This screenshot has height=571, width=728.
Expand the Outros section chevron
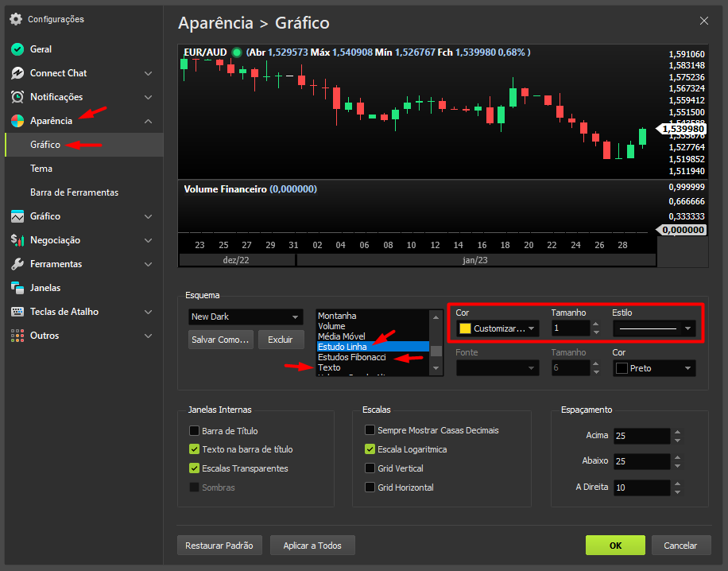[149, 336]
